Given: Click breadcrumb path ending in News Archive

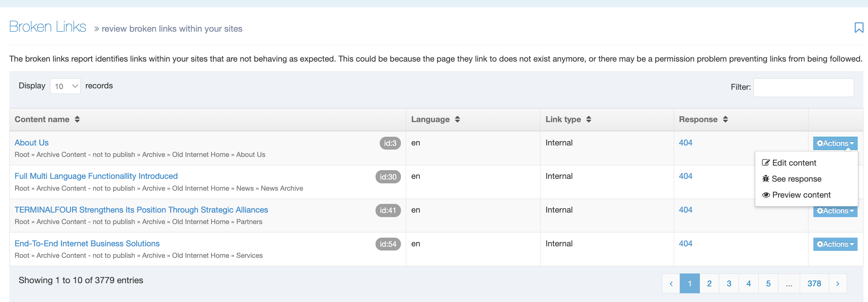Looking at the screenshot, I should [x=159, y=188].
